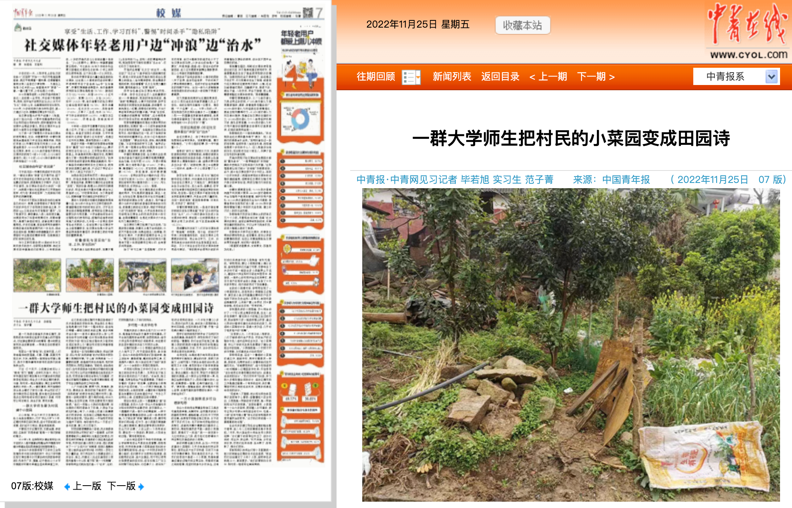
Task: Go to previous page 上一版
Action: click(x=86, y=487)
